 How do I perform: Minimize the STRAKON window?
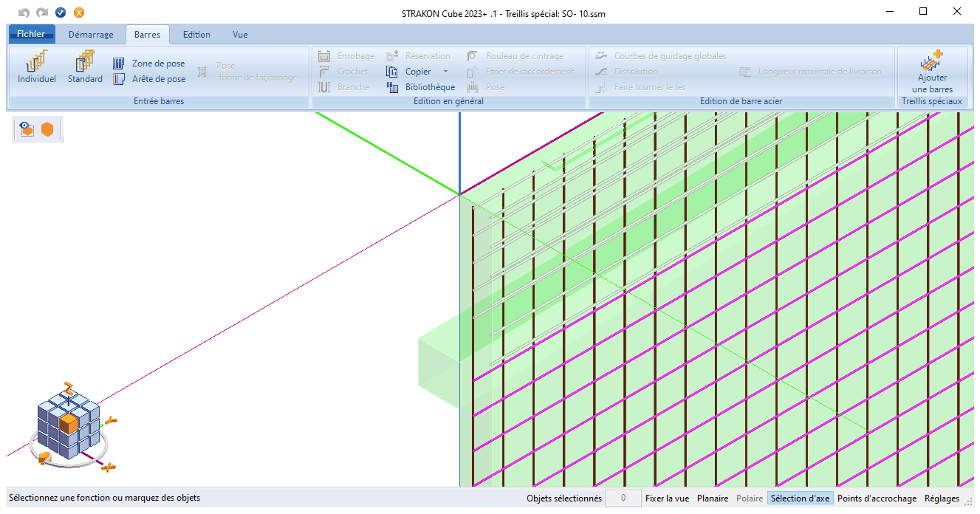[889, 12]
